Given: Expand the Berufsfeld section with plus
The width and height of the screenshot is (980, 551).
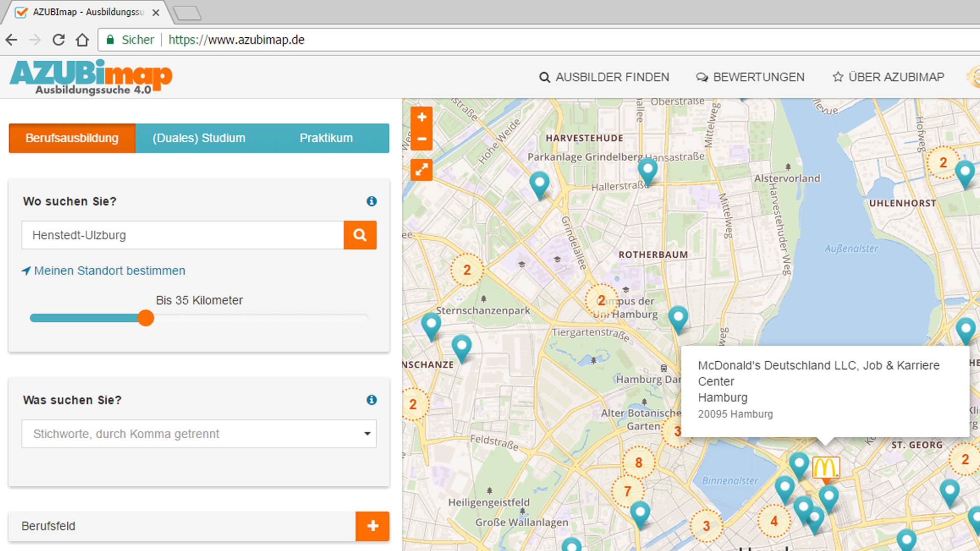Looking at the screenshot, I should click(372, 526).
